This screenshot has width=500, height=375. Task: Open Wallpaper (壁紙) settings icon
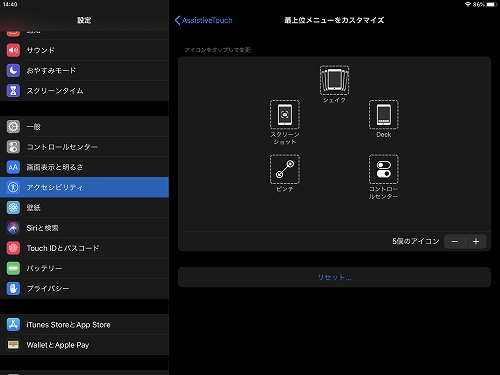[x=13, y=208]
